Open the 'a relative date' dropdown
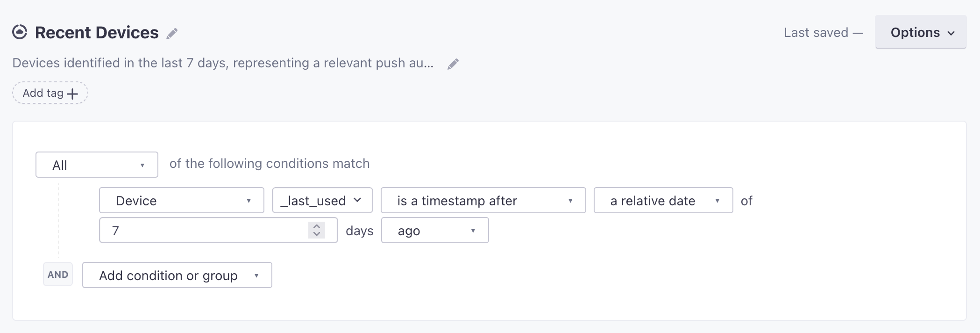 tap(663, 200)
